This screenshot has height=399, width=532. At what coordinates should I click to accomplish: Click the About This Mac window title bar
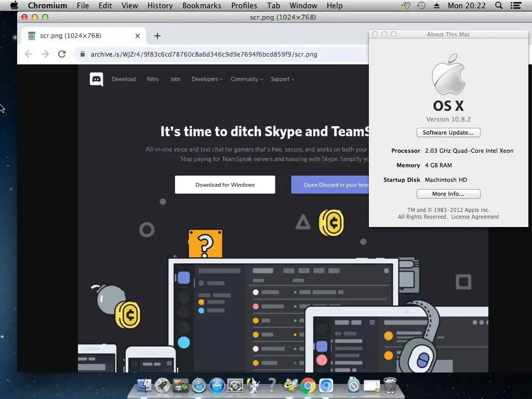[448, 34]
